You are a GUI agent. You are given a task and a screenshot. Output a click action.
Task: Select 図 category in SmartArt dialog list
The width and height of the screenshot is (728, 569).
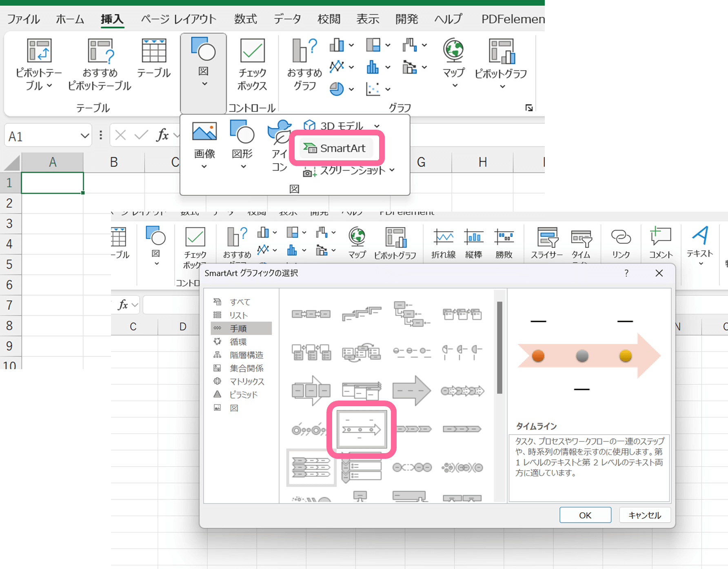(241, 408)
